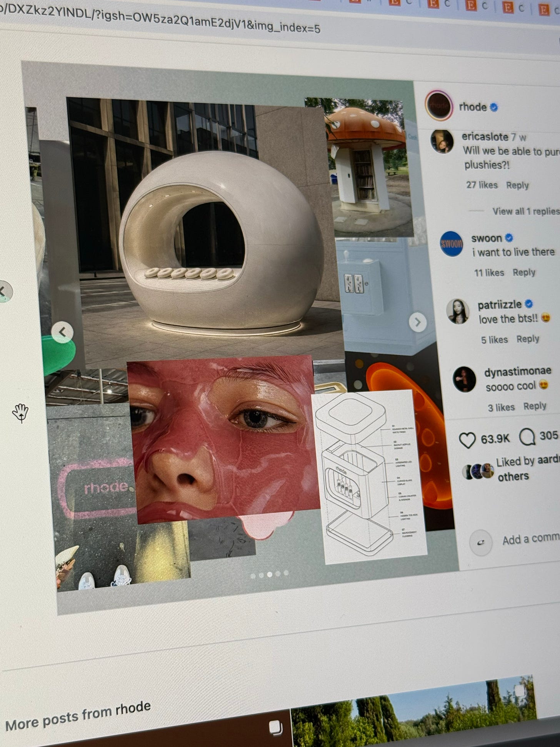Visit dynastimonae username link
The height and width of the screenshot is (747, 560).
[518, 372]
